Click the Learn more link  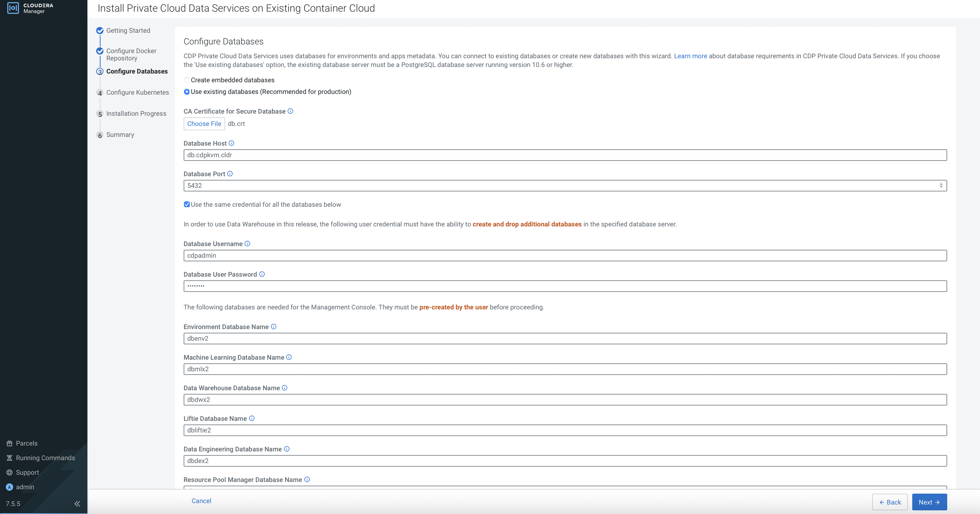click(x=690, y=56)
